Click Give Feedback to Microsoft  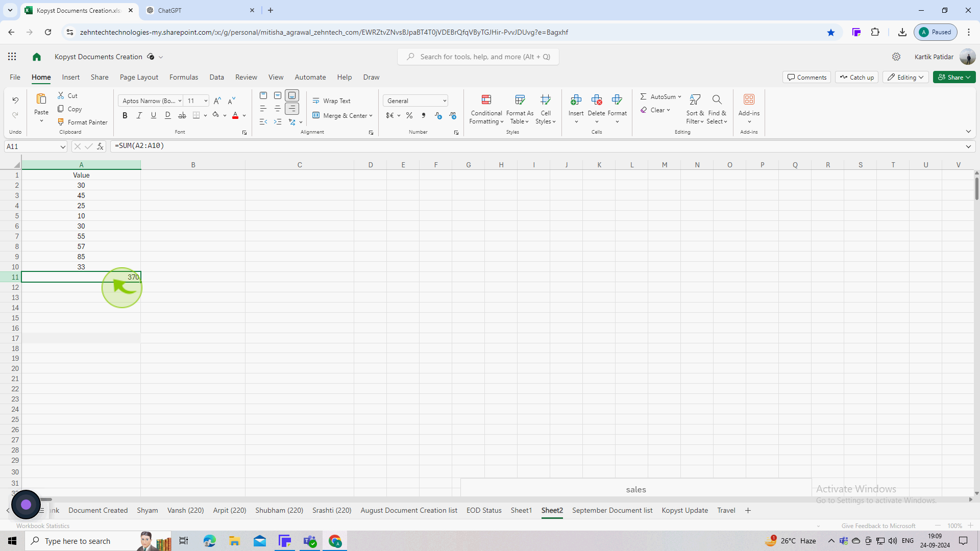[x=878, y=525]
